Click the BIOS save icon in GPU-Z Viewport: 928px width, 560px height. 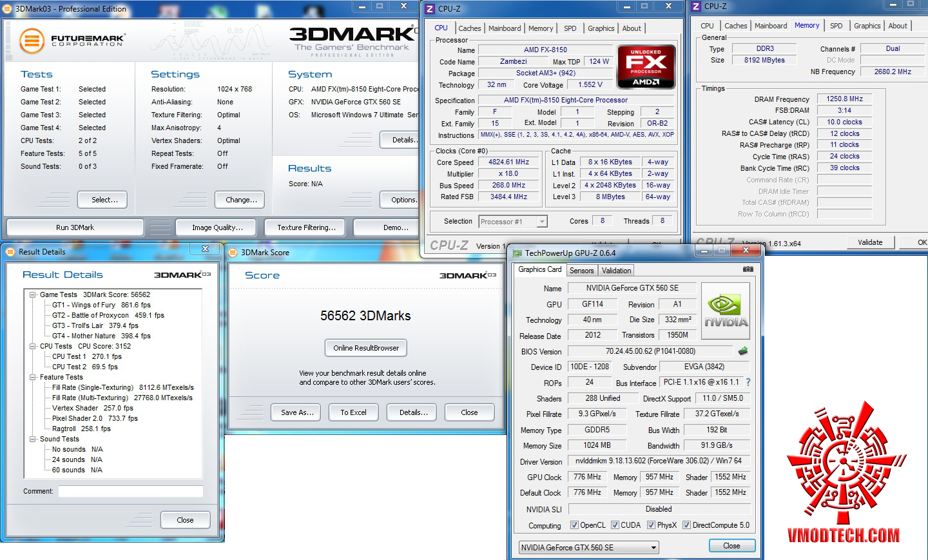(743, 351)
